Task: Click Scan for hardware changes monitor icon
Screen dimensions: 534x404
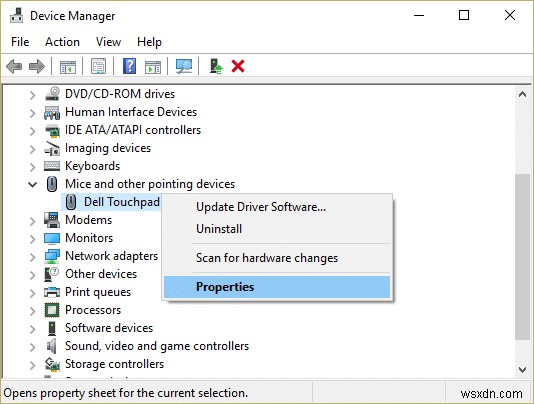Action: pos(184,66)
